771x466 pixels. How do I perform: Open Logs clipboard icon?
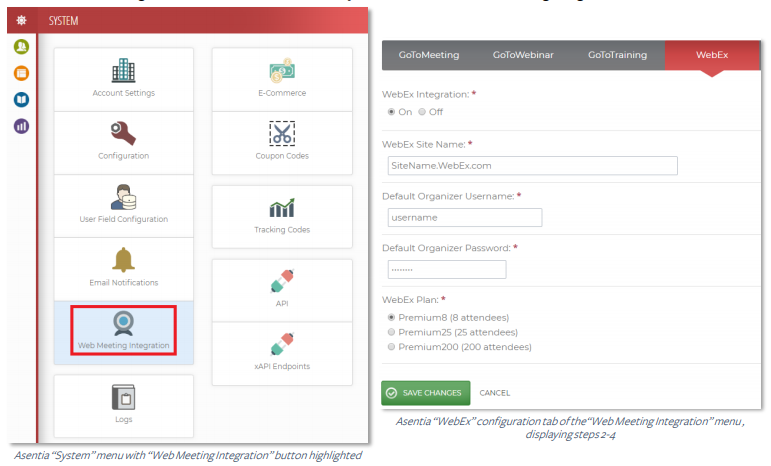[x=123, y=397]
